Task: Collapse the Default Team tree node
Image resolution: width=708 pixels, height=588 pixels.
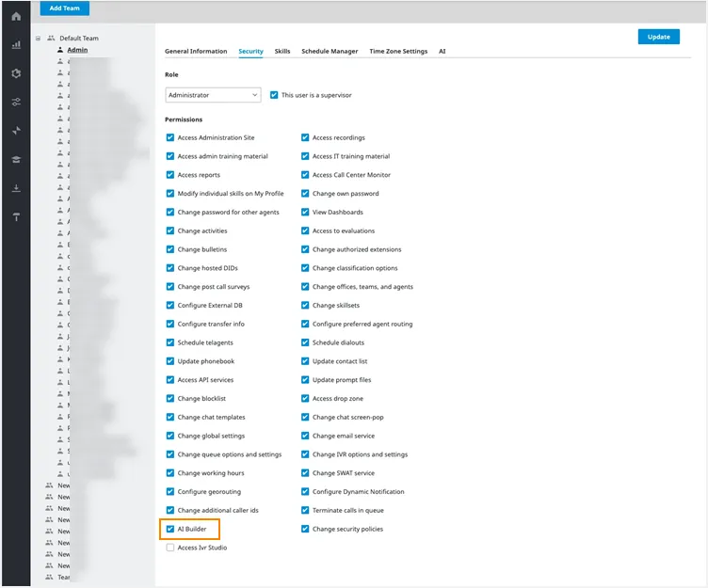Action: pyautogui.click(x=38, y=39)
